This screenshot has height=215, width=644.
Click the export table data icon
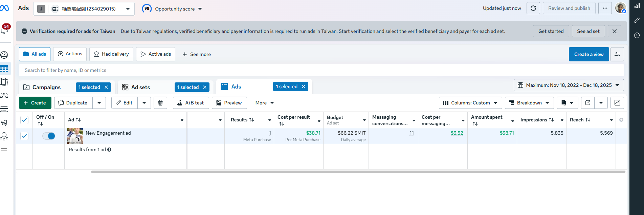click(588, 103)
